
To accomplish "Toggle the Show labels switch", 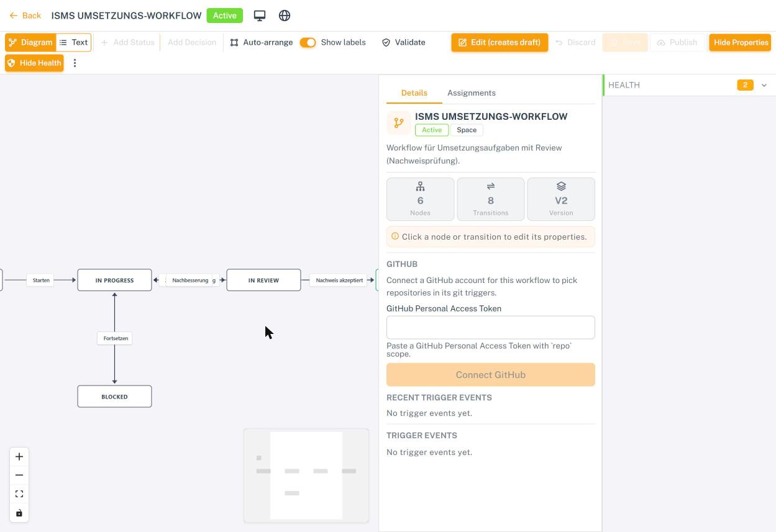I will tap(308, 42).
